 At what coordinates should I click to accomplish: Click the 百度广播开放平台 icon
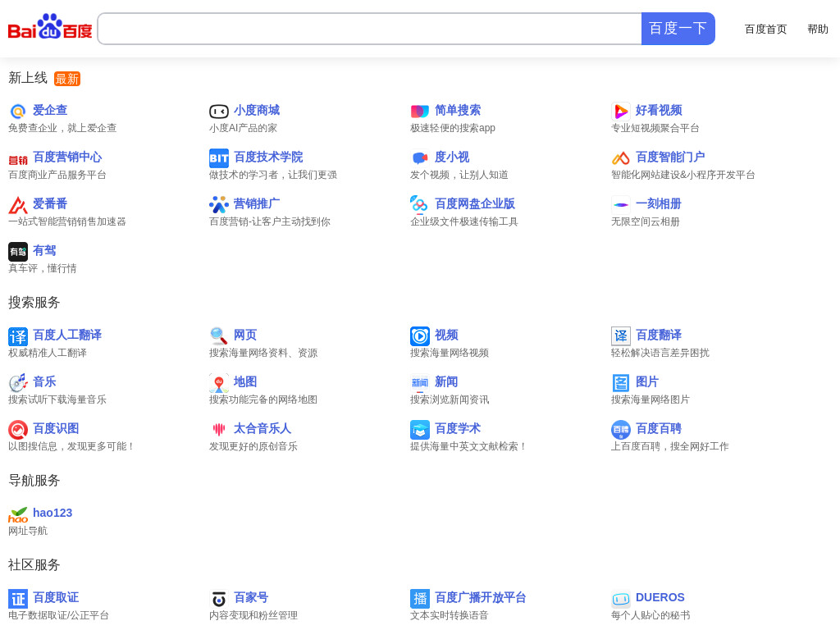(420, 599)
